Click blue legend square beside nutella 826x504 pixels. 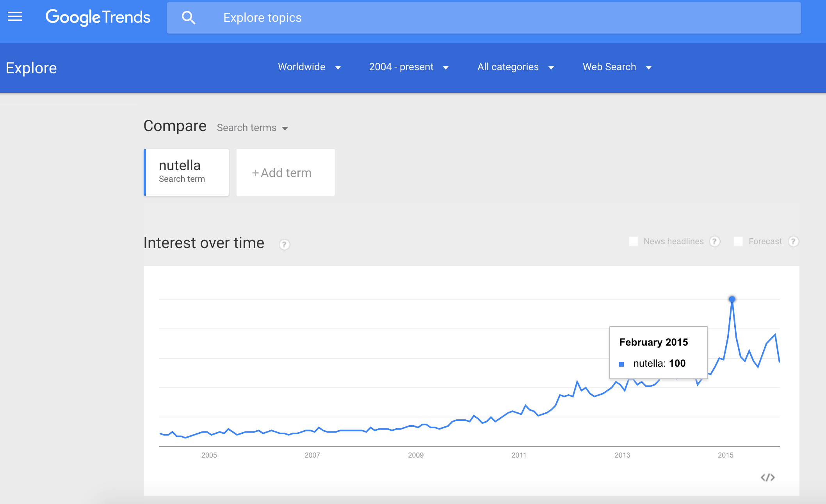click(x=621, y=364)
